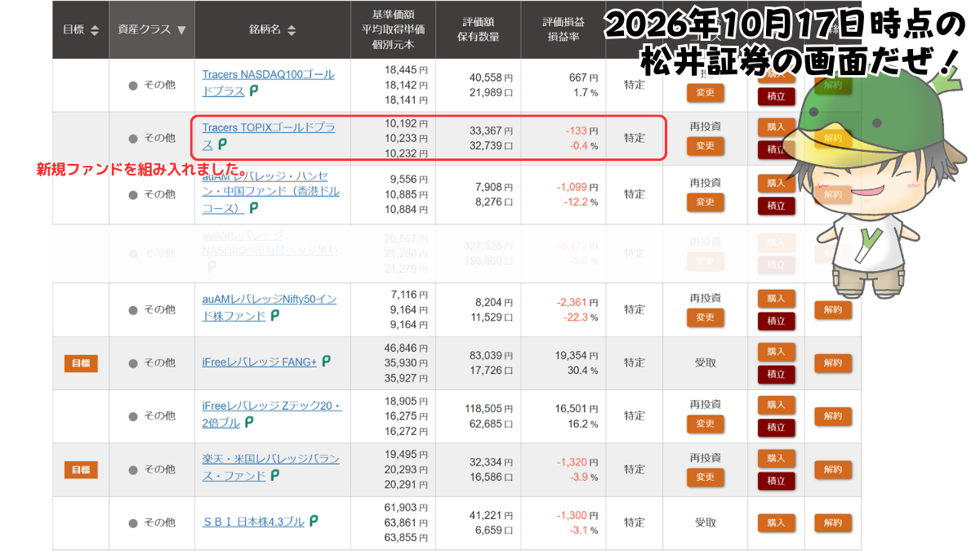The width and height of the screenshot is (980, 551).
Task: Open the auAMレバレッジNifty50インド株ファンド link
Action: 269,307
